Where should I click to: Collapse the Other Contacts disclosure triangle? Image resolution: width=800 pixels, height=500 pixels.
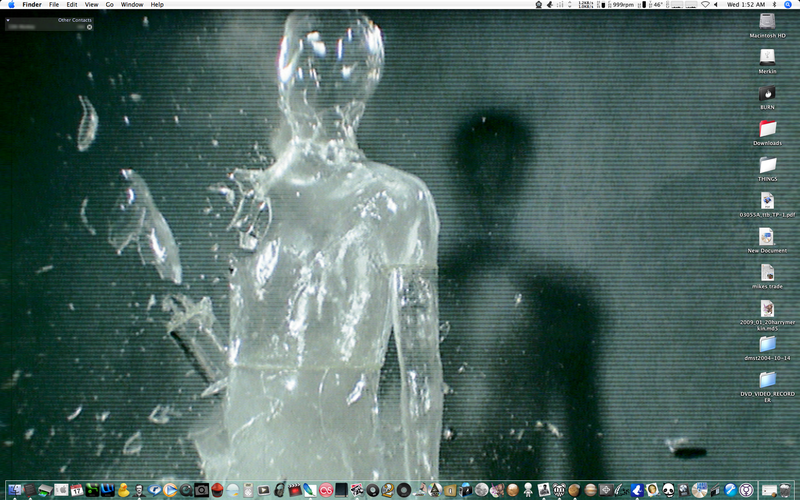(x=8, y=20)
